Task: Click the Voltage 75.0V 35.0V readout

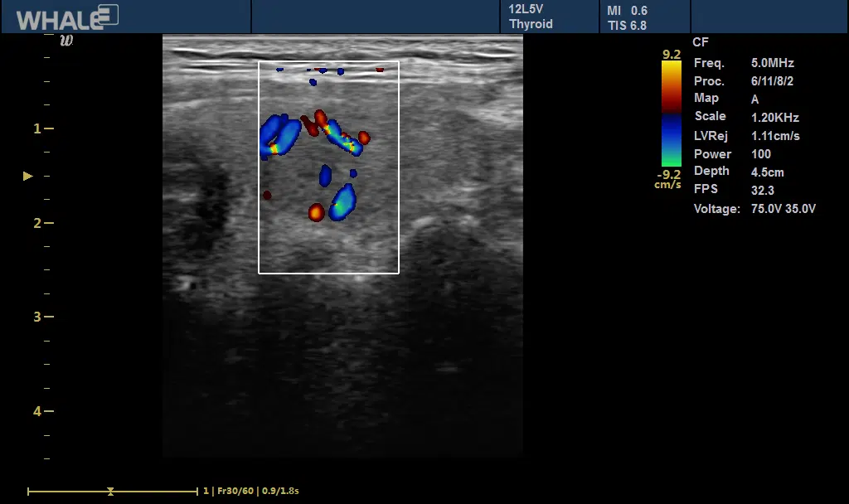Action: click(754, 209)
